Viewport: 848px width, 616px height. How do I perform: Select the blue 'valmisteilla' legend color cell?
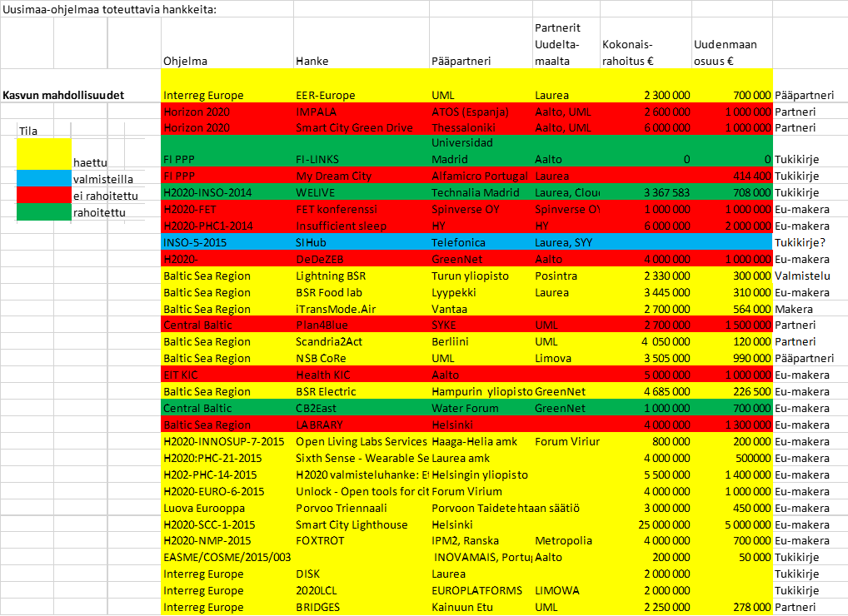pos(44,178)
